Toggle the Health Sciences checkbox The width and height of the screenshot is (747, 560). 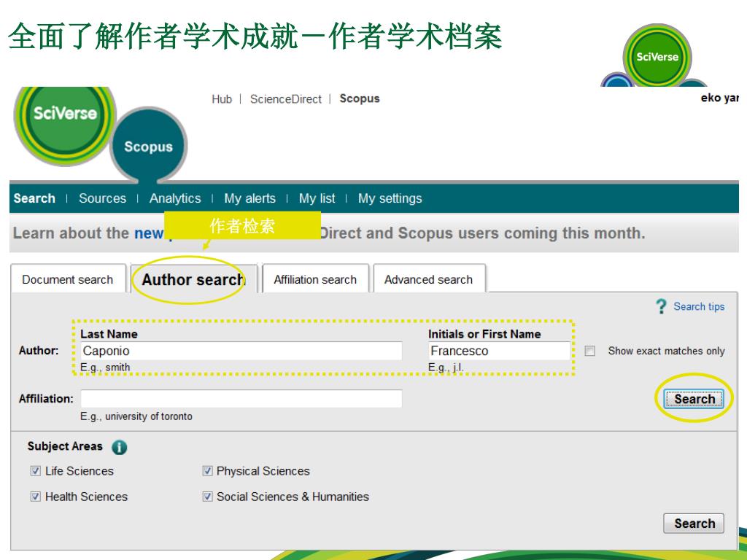tap(36, 497)
